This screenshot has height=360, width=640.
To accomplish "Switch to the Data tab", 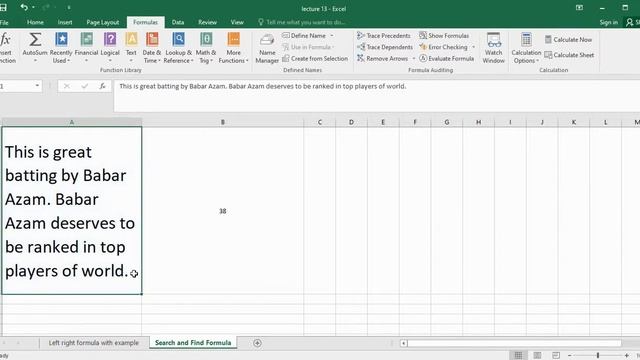I will point(178,22).
